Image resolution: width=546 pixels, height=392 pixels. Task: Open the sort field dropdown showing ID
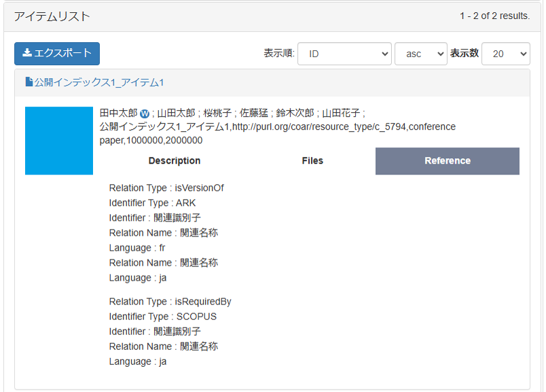344,54
